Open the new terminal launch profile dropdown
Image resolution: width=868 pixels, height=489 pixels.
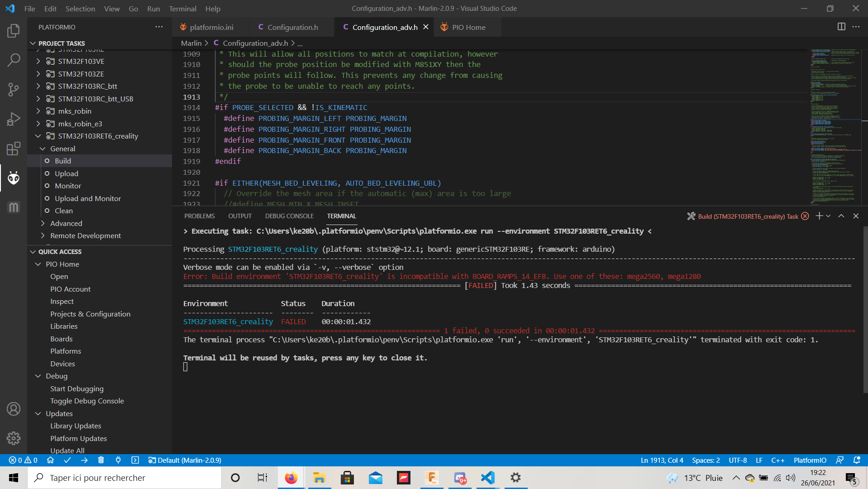click(828, 216)
